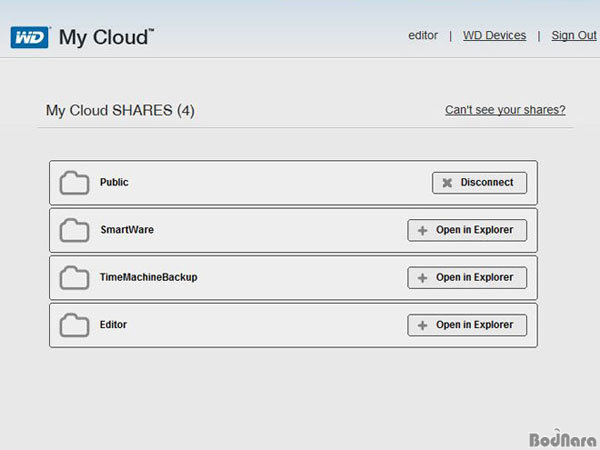Click the 'My Cloud' title text
The image size is (600, 450).
pyautogui.click(x=106, y=38)
